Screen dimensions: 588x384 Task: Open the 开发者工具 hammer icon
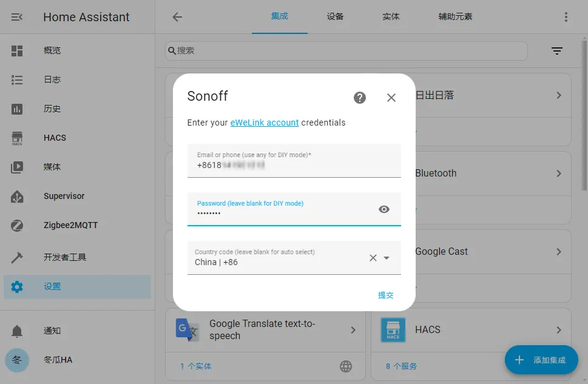17,257
